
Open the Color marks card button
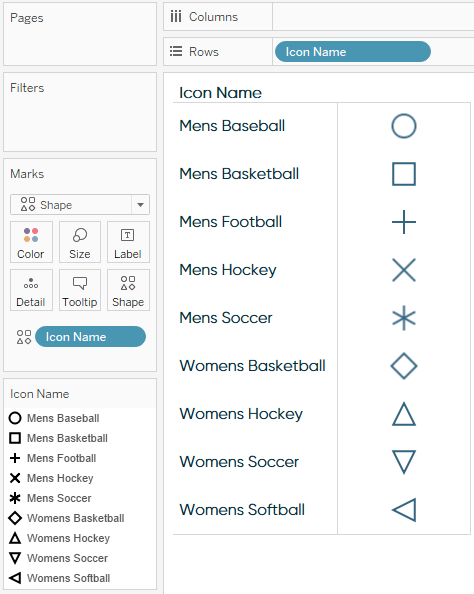click(31, 242)
